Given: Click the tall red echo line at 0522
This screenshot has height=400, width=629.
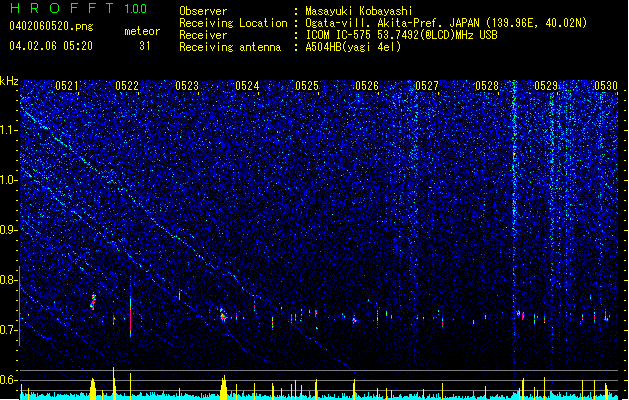Looking at the screenshot, I should [x=131, y=317].
